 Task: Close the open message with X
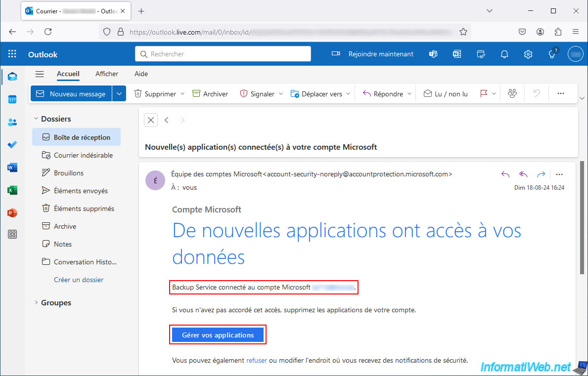click(151, 120)
